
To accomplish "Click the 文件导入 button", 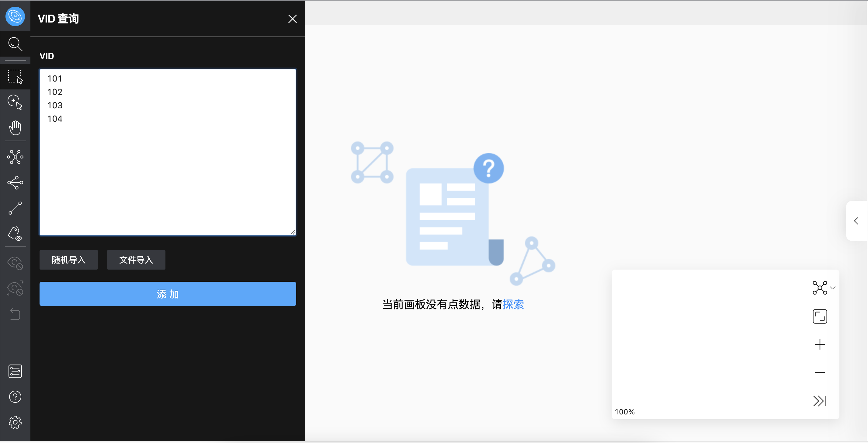I will (x=136, y=260).
